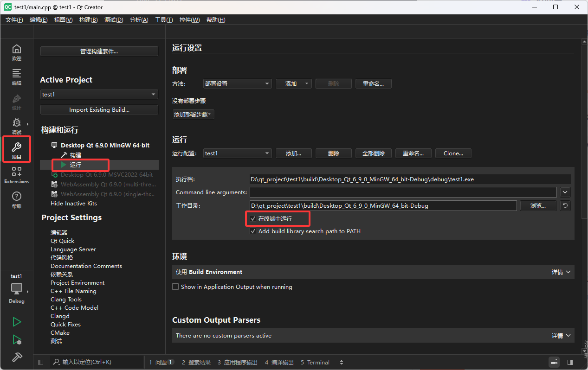Click Hide Inactive Kits link
588x370 pixels.
pos(74,204)
